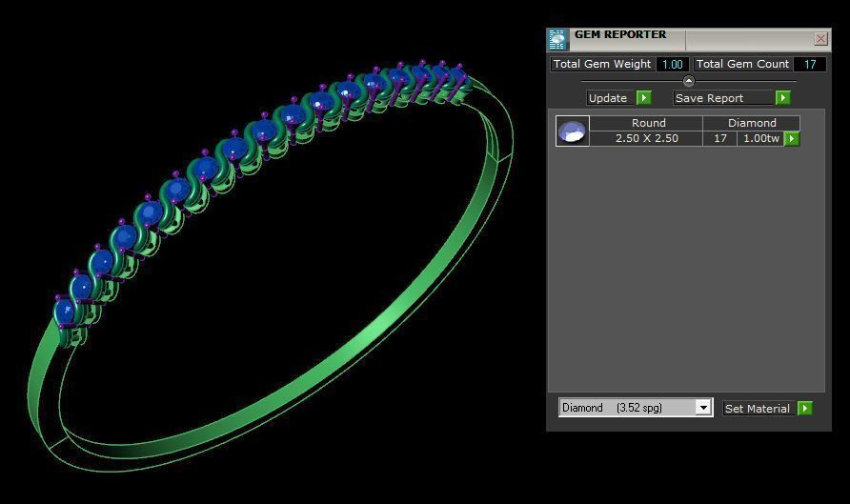Image resolution: width=850 pixels, height=504 pixels.
Task: Click the gem quantity cell showing 17
Action: (719, 138)
